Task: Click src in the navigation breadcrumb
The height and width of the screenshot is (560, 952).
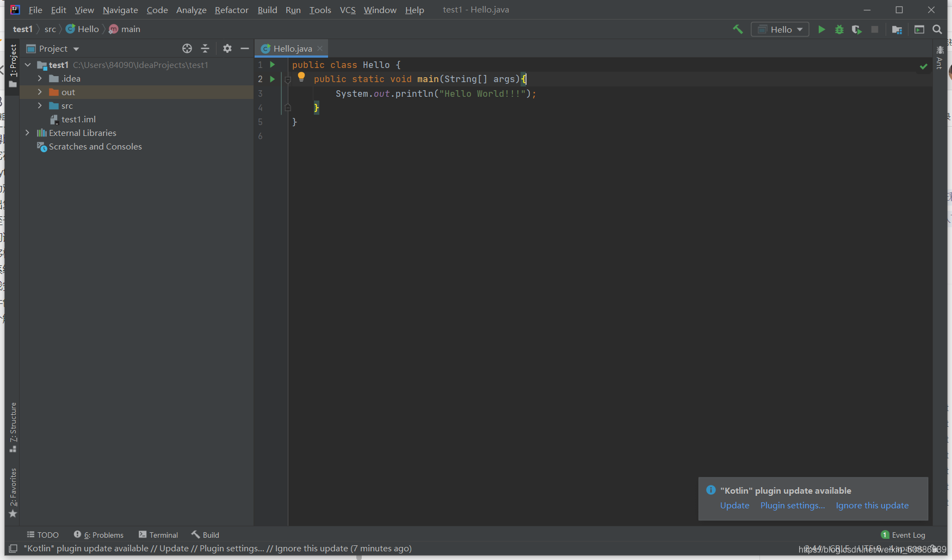Action: 50,29
